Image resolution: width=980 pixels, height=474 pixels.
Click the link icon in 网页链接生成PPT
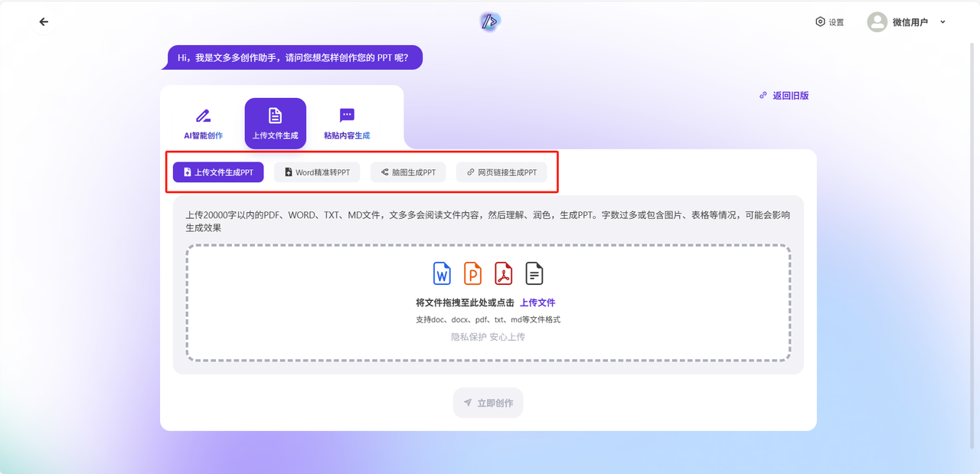pos(471,172)
